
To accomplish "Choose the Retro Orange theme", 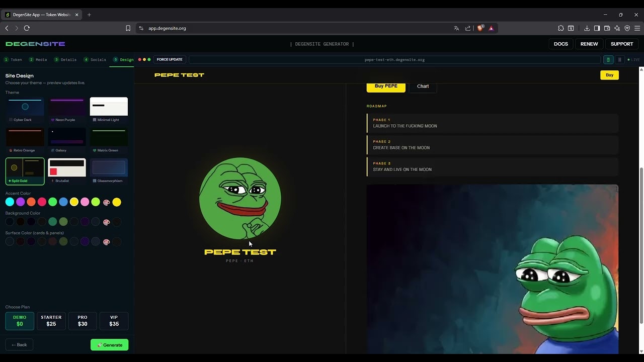I will pyautogui.click(x=25, y=141).
